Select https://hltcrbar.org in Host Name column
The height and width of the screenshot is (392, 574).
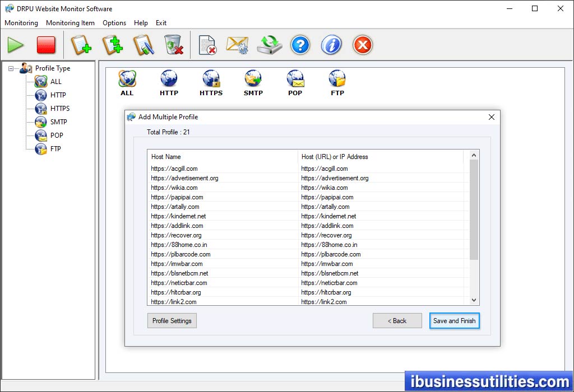(x=176, y=292)
